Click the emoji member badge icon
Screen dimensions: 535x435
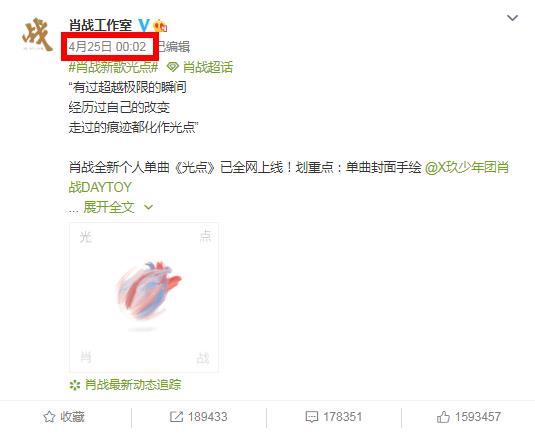pos(160,26)
